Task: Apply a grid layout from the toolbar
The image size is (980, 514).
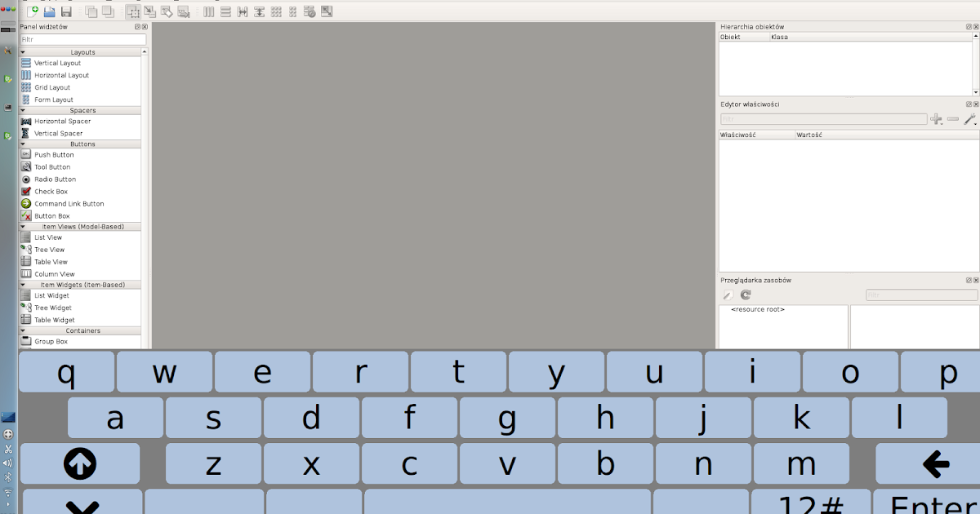Action: pos(276,11)
